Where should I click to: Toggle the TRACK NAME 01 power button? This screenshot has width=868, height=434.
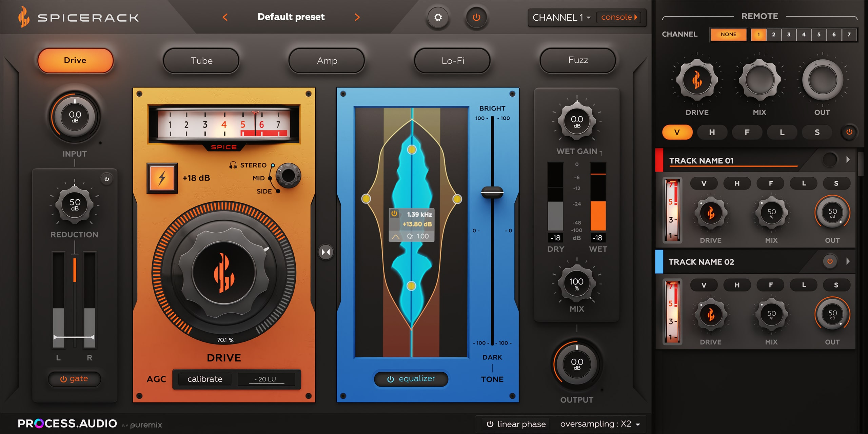coord(830,160)
